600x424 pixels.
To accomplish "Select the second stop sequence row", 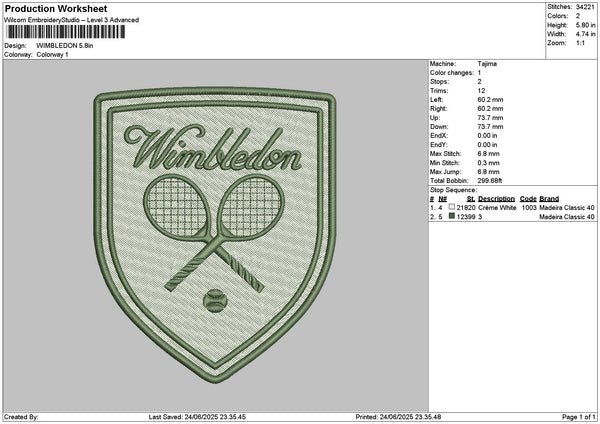I will click(512, 216).
